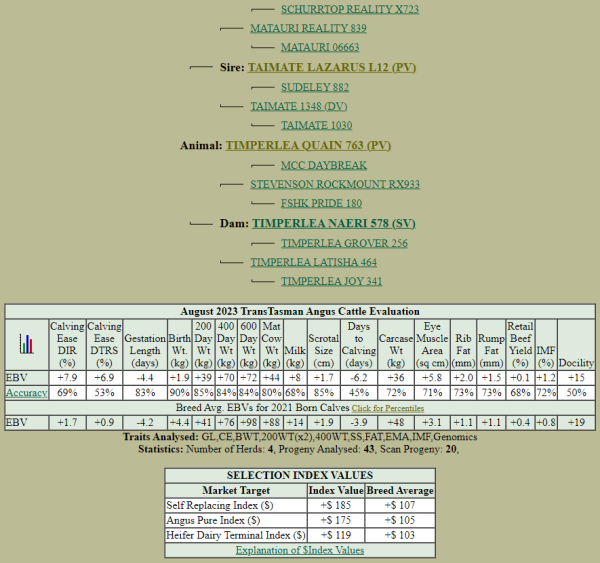
Task: Select Scrotal Size column header
Action: coord(323,344)
